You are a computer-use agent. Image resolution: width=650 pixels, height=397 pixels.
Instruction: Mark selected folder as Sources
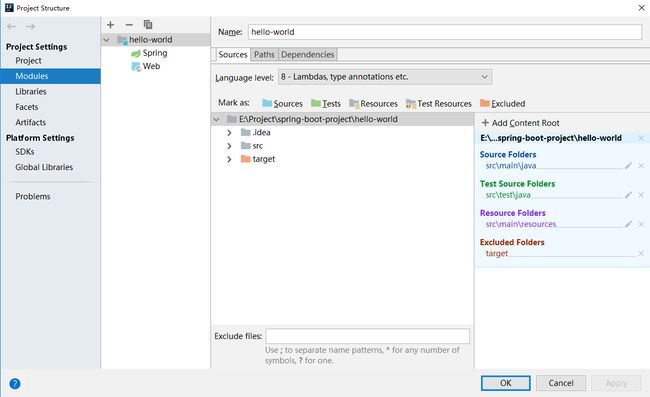click(x=282, y=104)
